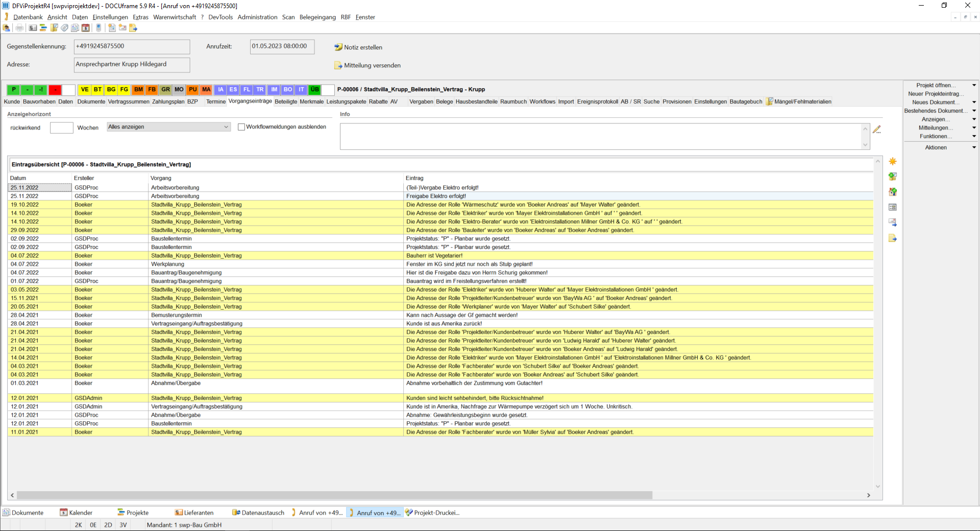Screen dimensions: 980x531
Task: Click Neuer Projekteintrag... button
Action: point(936,94)
